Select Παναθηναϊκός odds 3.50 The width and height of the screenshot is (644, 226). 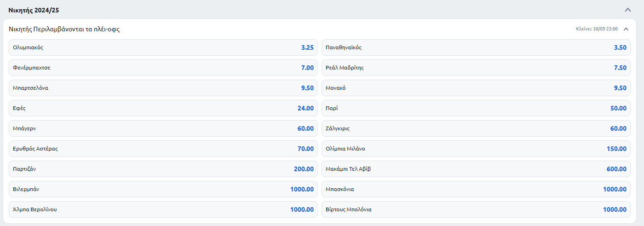click(x=476, y=47)
